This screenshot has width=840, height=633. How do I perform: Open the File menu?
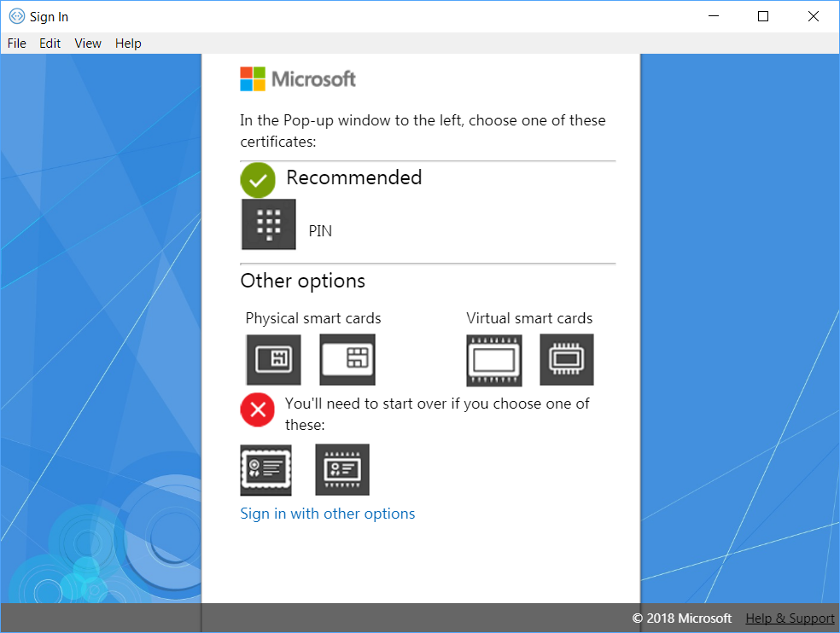[x=16, y=44]
